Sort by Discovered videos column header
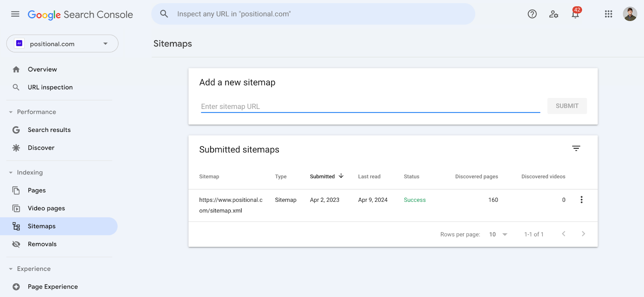 [x=543, y=176]
